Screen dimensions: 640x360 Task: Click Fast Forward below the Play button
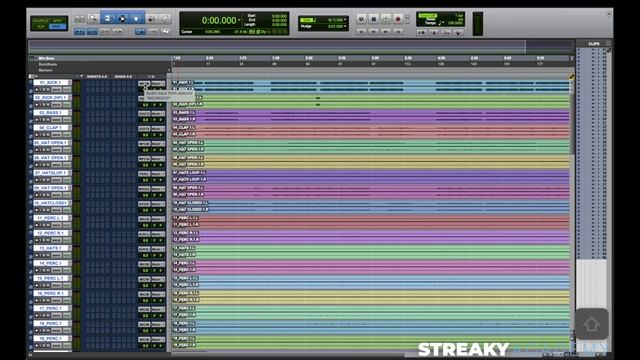coord(386,31)
